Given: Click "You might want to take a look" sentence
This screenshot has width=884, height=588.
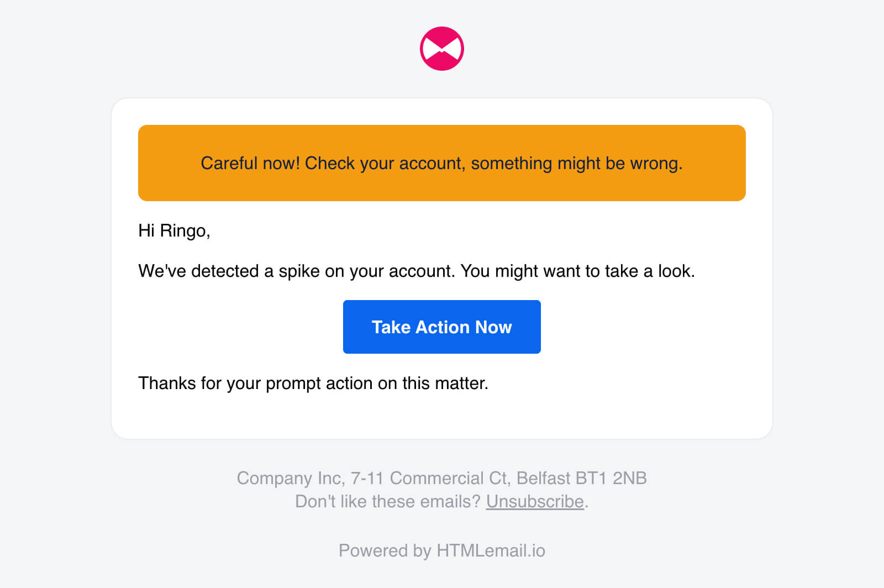Looking at the screenshot, I should [578, 271].
